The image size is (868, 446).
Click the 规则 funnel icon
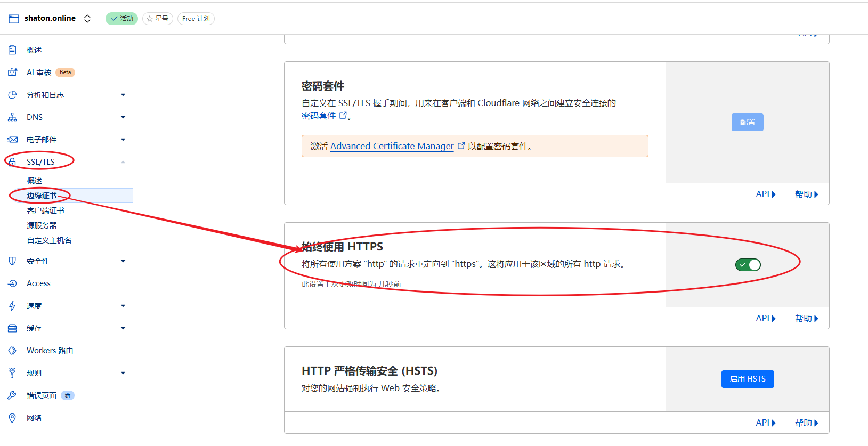point(12,373)
